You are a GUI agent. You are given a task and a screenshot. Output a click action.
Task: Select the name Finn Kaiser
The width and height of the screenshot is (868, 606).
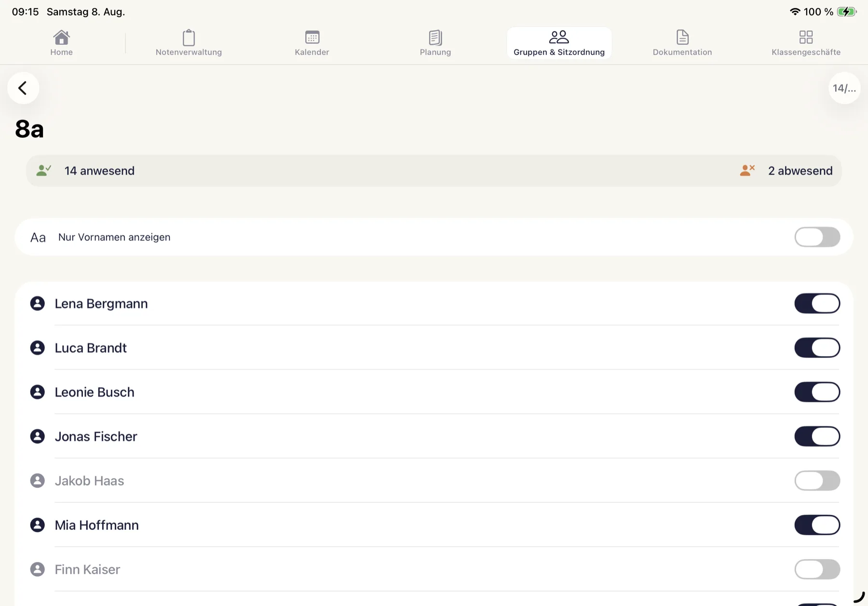coord(87,570)
